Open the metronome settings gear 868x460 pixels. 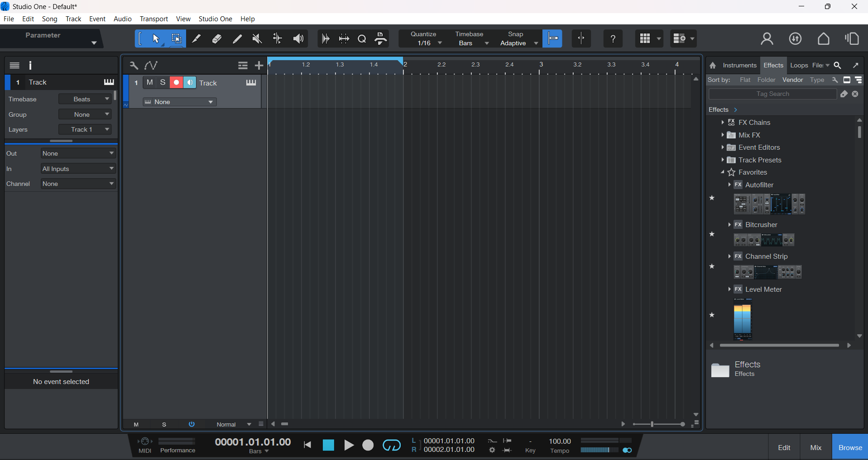492,450
